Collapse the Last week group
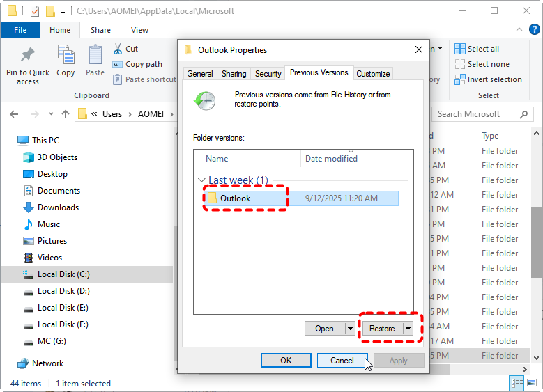 [201, 180]
